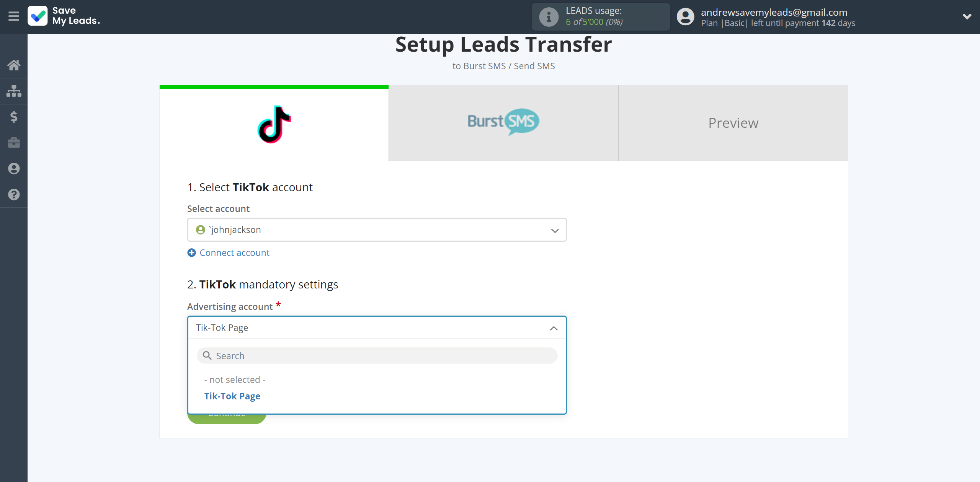This screenshot has height=482, width=980.
Task: Click the Preview tab
Action: [x=733, y=122]
